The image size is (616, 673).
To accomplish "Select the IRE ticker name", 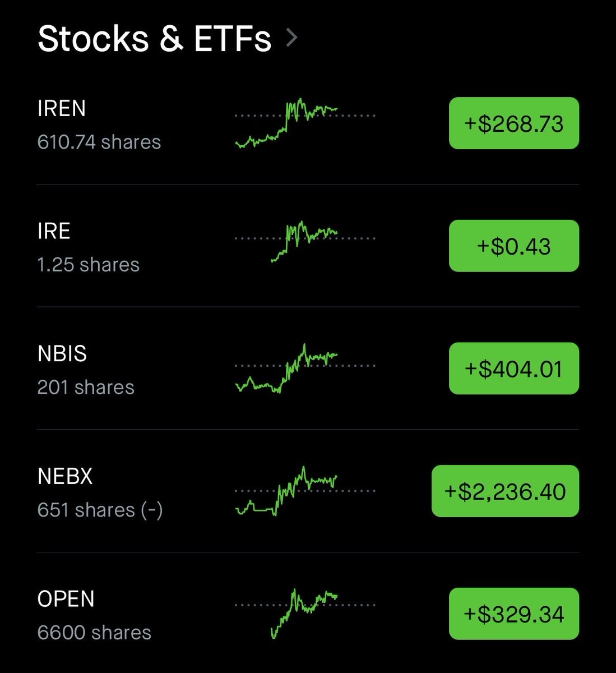I will coord(54,231).
